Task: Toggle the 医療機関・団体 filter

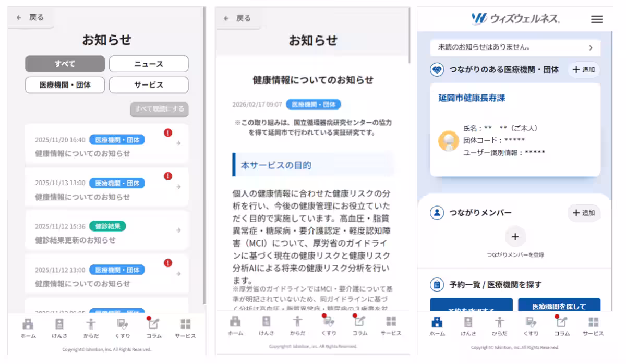Action: (x=64, y=84)
